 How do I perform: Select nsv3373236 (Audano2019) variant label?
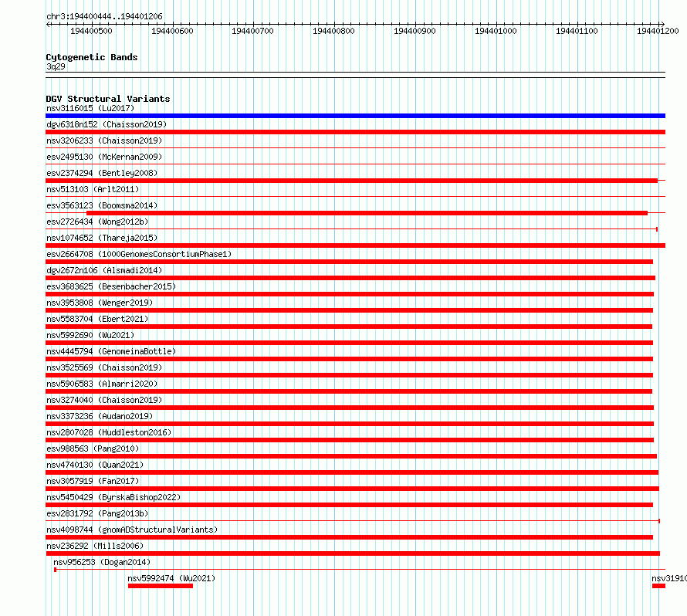pos(100,416)
